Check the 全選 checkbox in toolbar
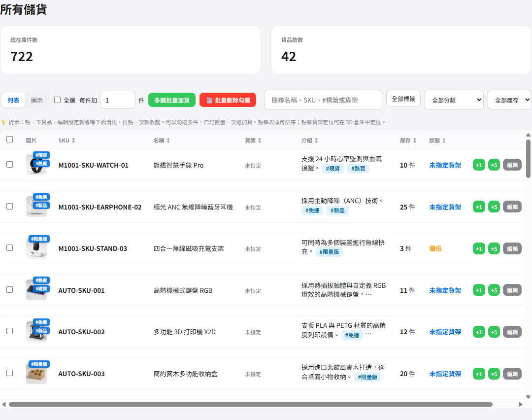Image resolution: width=532 pixels, height=420 pixels. point(57,100)
